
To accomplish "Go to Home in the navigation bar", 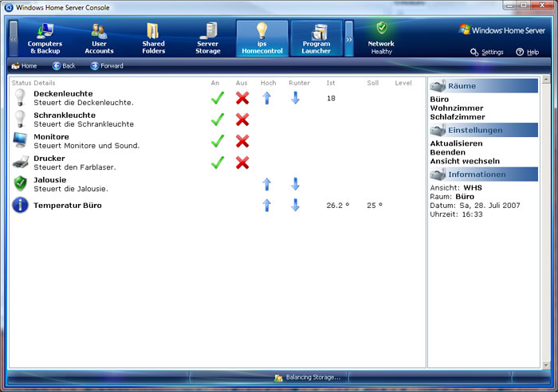I will tap(24, 66).
